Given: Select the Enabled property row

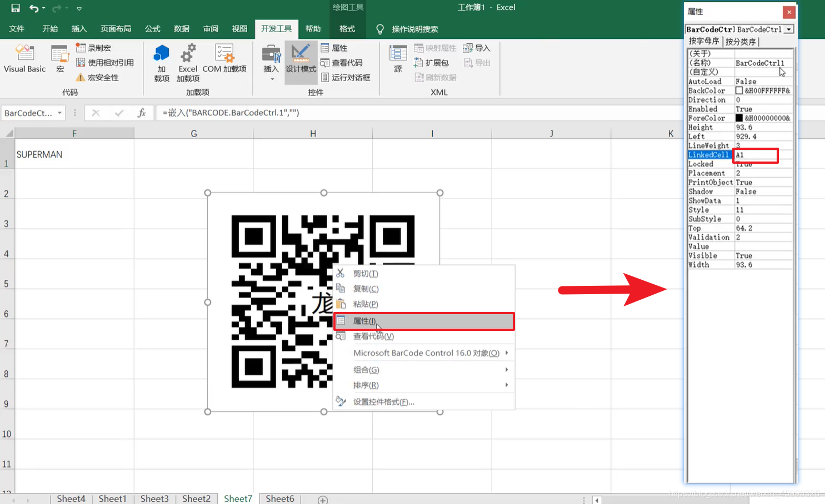Looking at the screenshot, I should pyautogui.click(x=740, y=109).
